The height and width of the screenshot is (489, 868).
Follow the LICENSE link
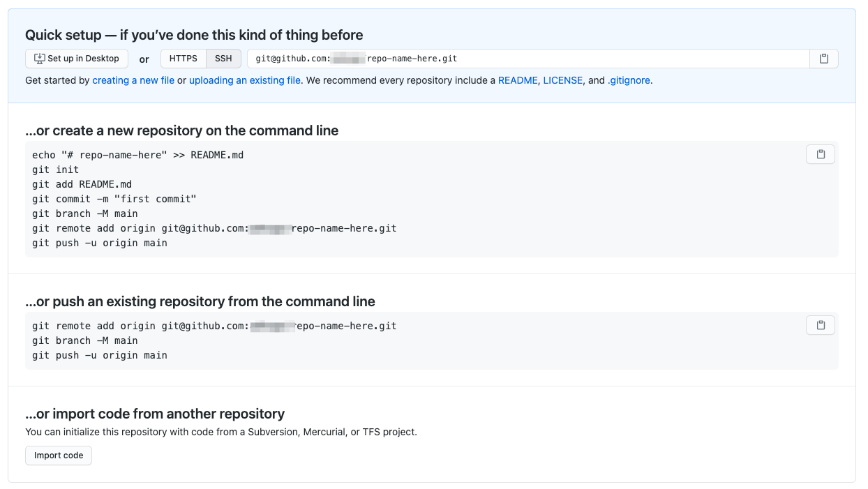(562, 80)
